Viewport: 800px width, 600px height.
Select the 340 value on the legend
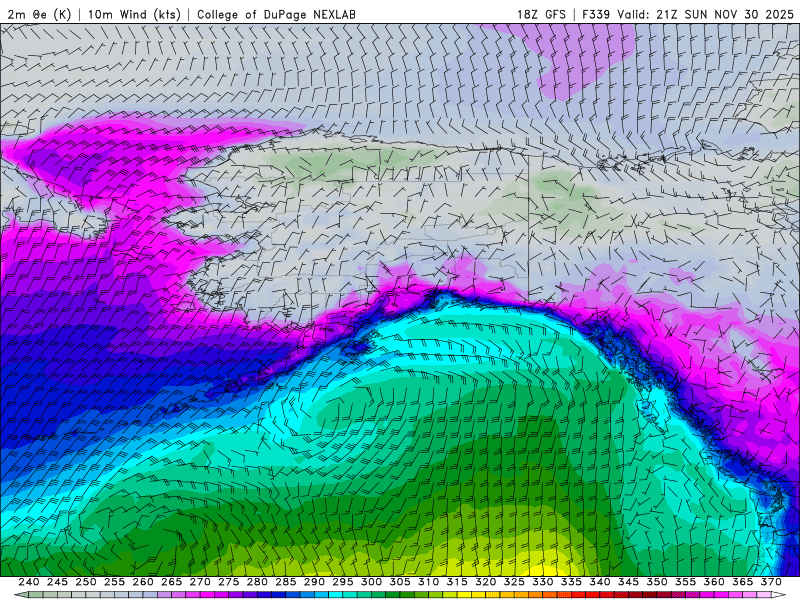600,582
